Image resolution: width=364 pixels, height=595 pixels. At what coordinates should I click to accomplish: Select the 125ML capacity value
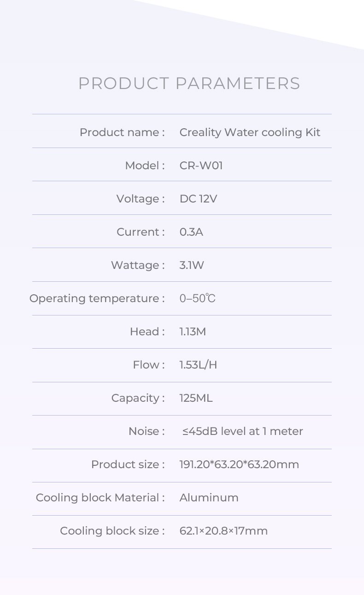tap(196, 398)
